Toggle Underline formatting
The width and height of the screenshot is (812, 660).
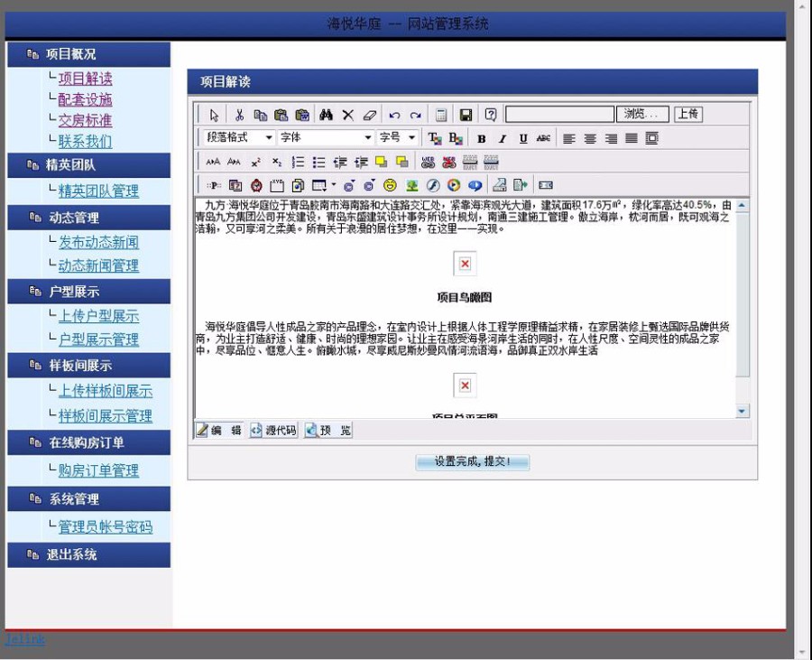523,138
